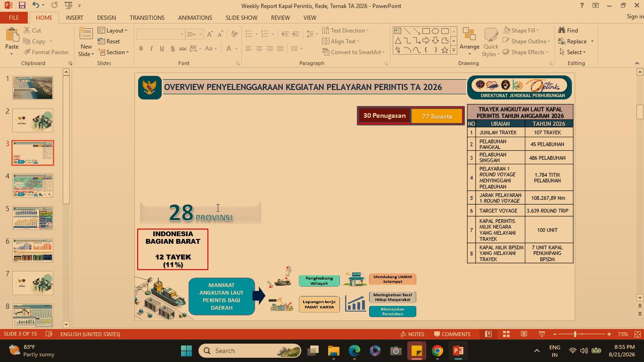Viewport: 644px width, 362px height.
Task: Fit slide to current window icon
Action: (637, 334)
